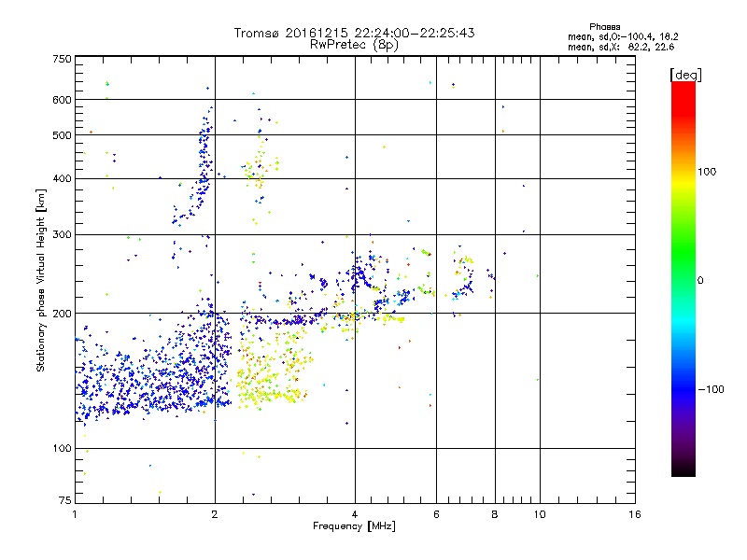Image resolution: width=747 pixels, height=560 pixels.
Task: Click the '10' x-axis tick label
Action: pyautogui.click(x=540, y=514)
